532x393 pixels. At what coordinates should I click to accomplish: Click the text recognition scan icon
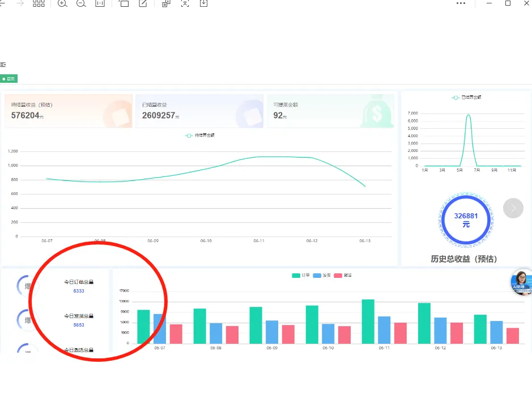pyautogui.click(x=185, y=3)
